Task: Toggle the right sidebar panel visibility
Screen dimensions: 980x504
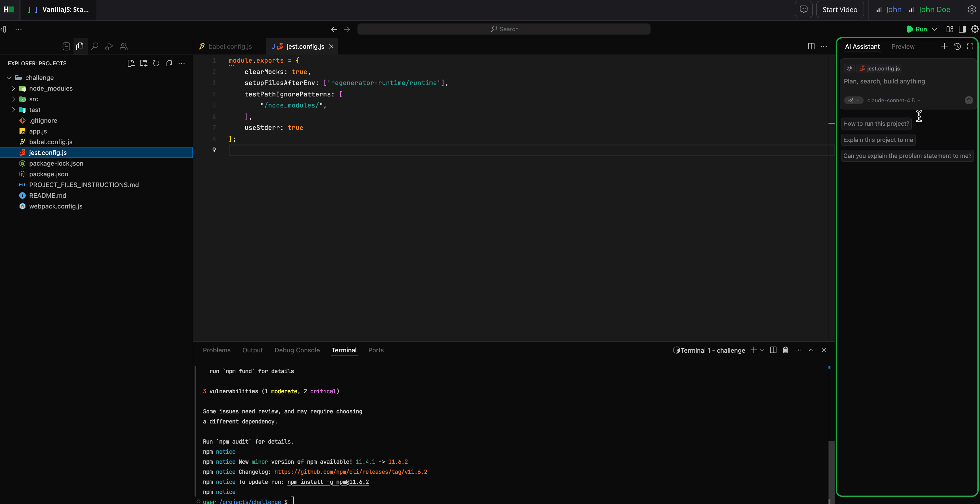Action: click(962, 29)
